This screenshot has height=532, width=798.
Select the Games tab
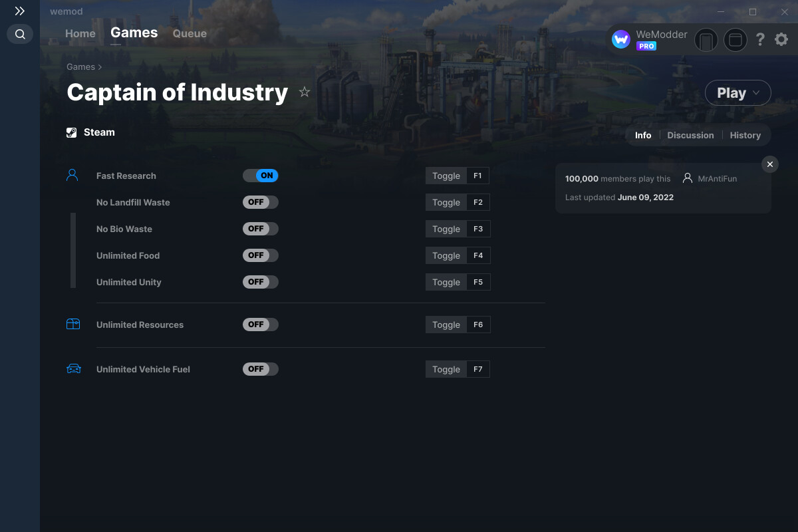(x=134, y=33)
